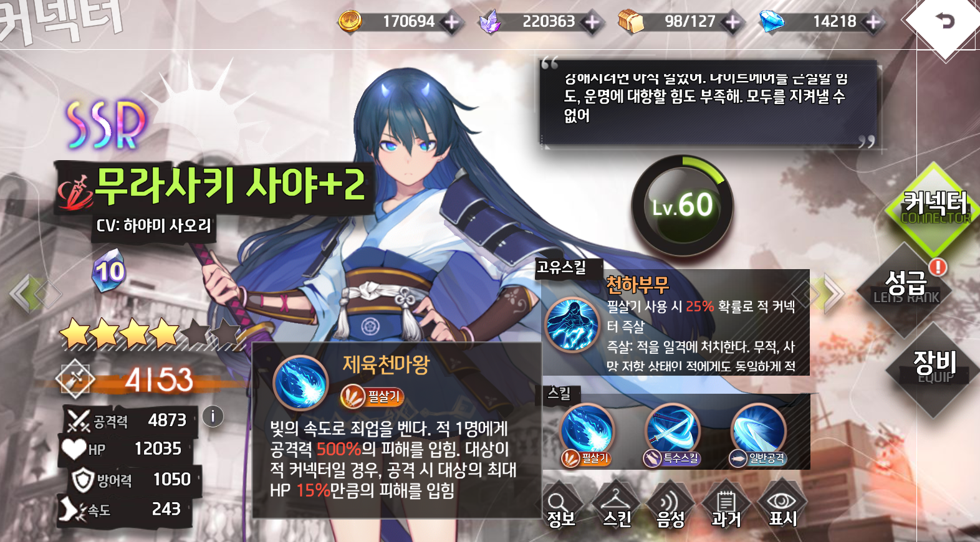The height and width of the screenshot is (542, 980).
Task: Add more gold coins with plus
Action: pos(451,22)
